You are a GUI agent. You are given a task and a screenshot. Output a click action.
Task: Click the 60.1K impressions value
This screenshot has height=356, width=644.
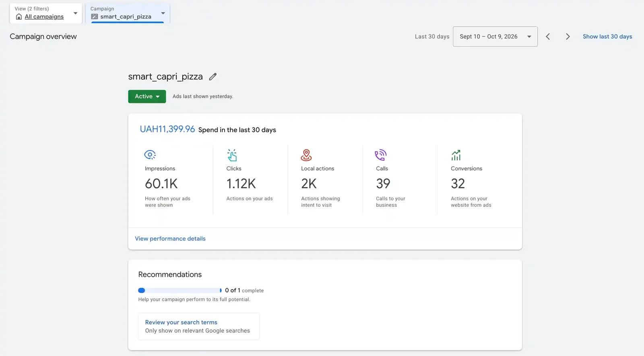[x=161, y=184]
